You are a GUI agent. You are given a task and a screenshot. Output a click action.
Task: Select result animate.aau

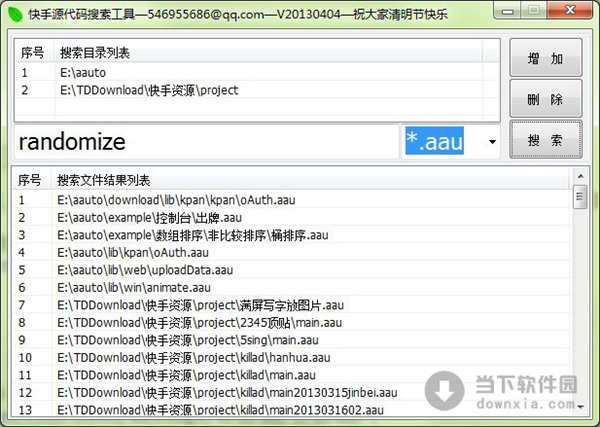(x=140, y=287)
